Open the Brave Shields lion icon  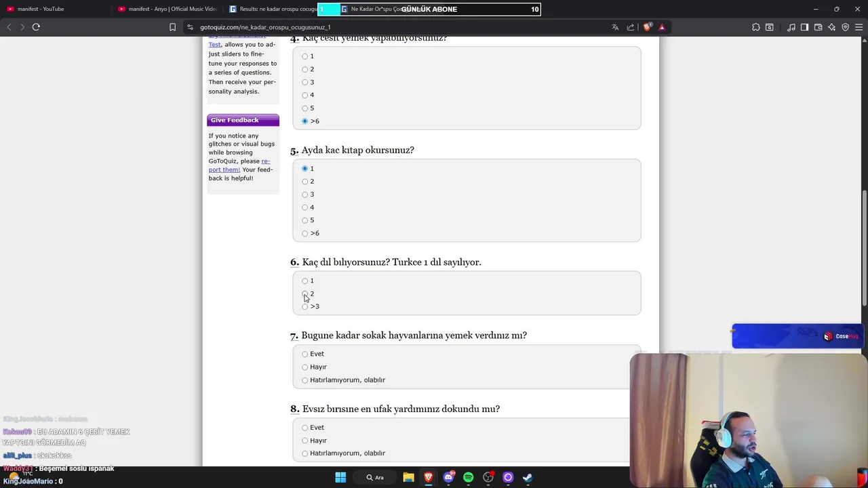click(647, 27)
